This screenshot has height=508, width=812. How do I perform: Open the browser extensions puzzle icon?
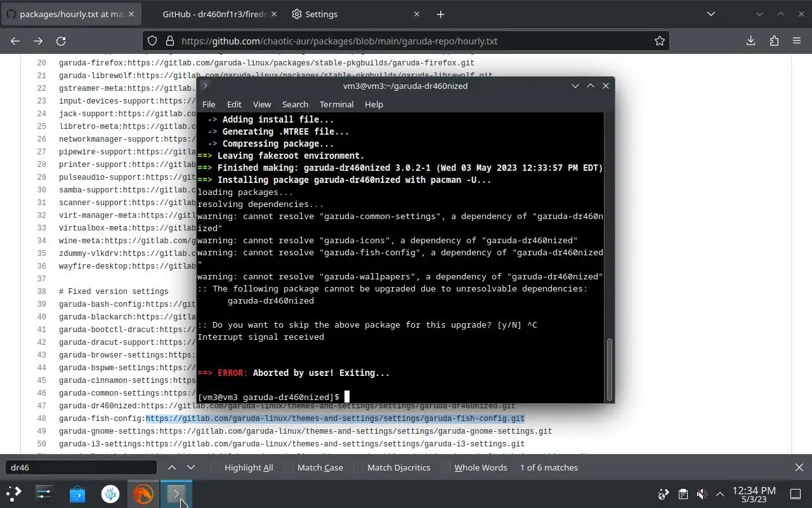(774, 41)
